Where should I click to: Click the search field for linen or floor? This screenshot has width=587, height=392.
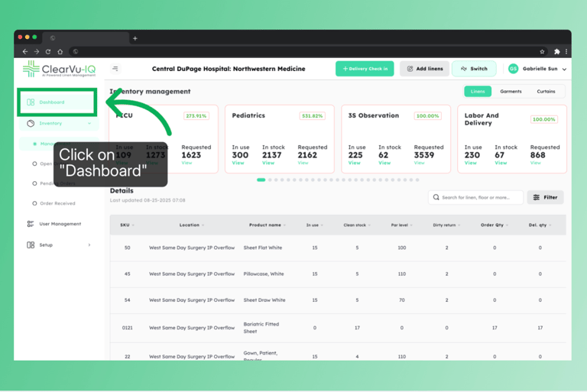tap(475, 197)
